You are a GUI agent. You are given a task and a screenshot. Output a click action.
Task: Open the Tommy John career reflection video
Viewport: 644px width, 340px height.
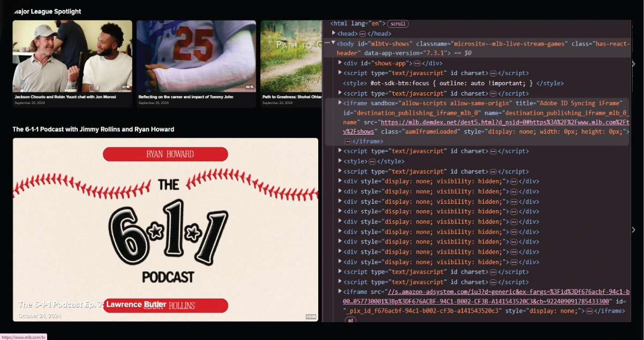click(196, 57)
